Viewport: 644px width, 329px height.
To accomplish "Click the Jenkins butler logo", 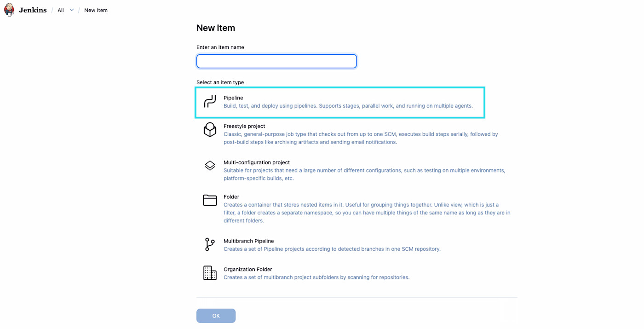I will tap(9, 10).
